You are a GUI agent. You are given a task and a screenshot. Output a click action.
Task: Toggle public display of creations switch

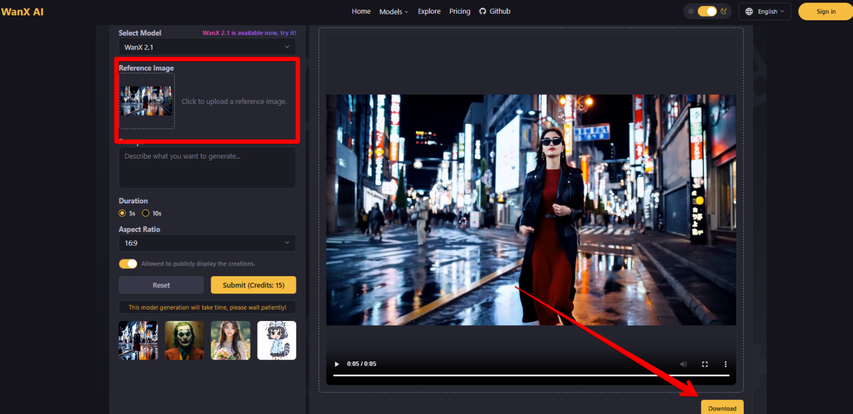[128, 264]
